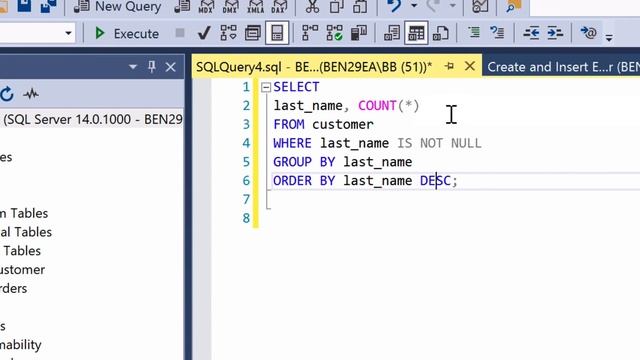Comment out the selected lines

point(474,33)
